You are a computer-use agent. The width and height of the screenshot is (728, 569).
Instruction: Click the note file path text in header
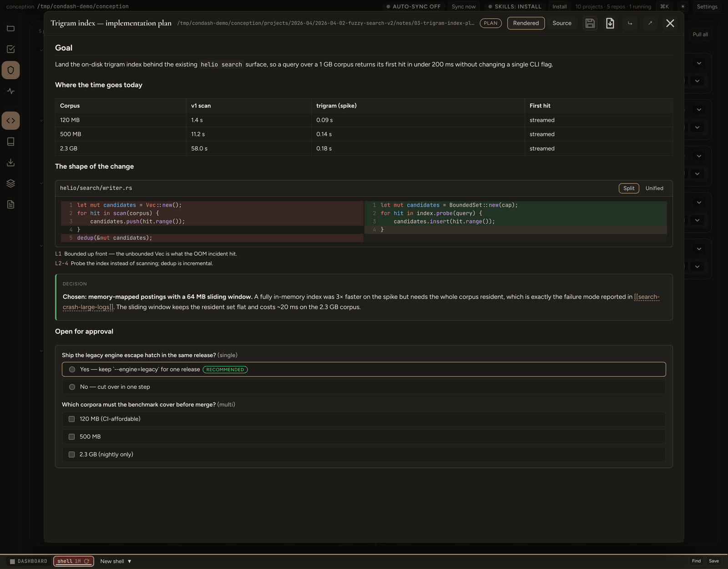click(x=325, y=23)
